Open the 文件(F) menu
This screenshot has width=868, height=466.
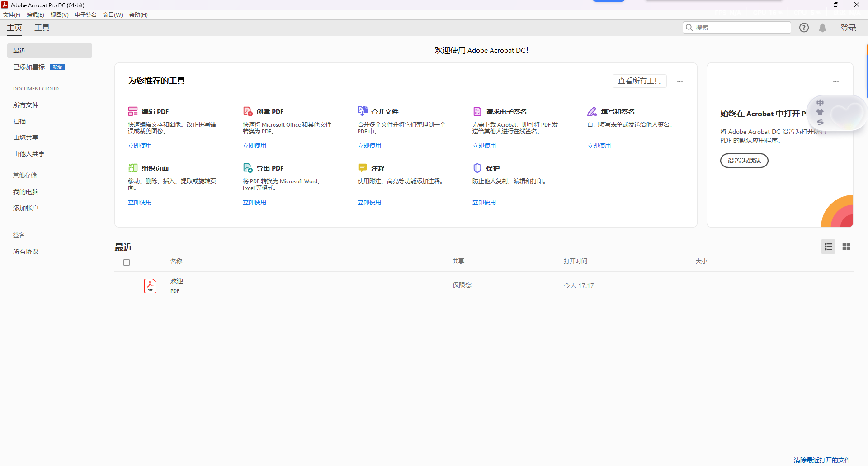coord(11,14)
